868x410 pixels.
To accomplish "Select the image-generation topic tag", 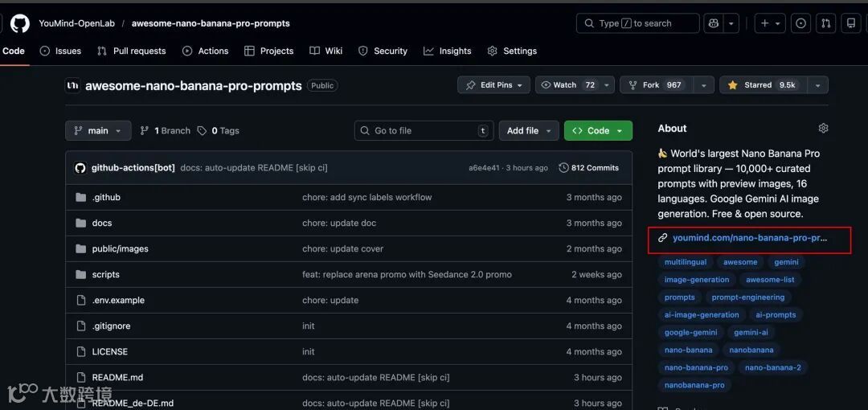I will click(697, 280).
